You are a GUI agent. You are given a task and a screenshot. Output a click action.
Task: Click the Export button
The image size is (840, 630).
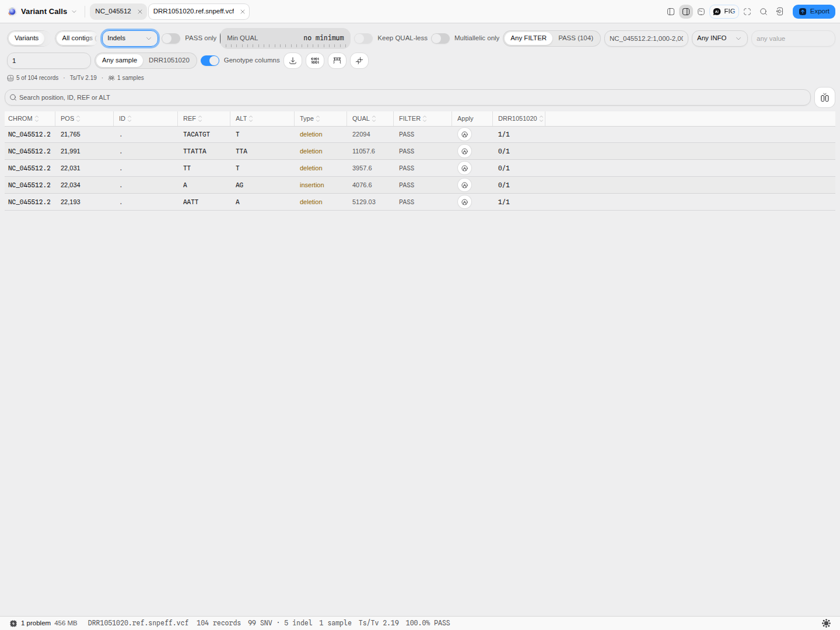coord(814,12)
